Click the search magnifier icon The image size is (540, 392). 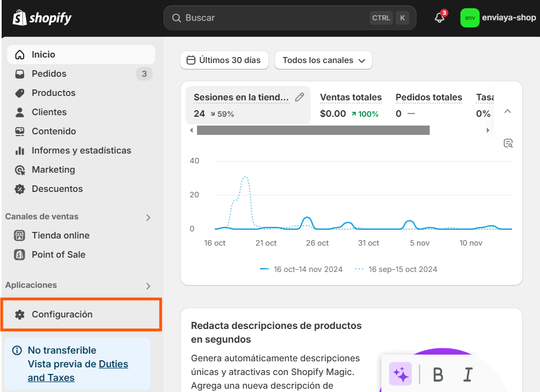pos(176,18)
